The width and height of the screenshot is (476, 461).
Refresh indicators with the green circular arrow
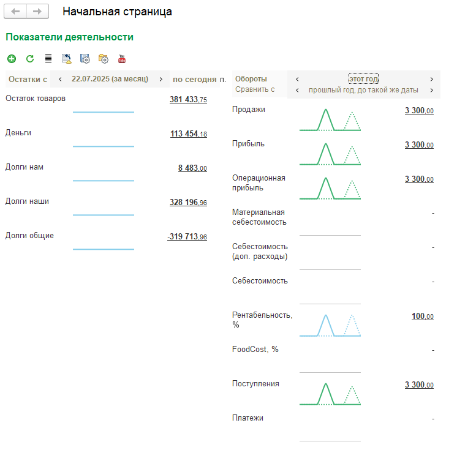pos(30,59)
